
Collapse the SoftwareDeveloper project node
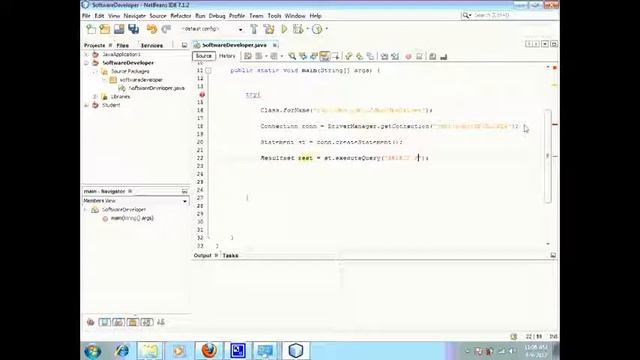[x=86, y=63]
